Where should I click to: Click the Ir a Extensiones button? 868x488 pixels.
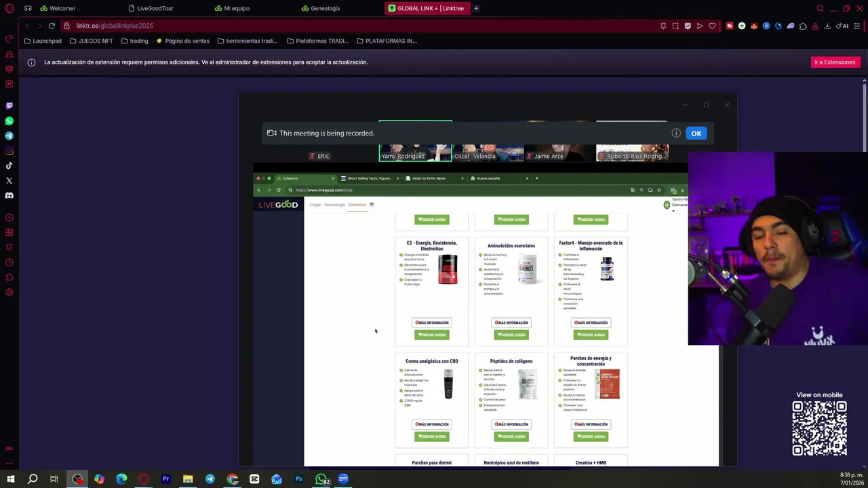tap(835, 62)
